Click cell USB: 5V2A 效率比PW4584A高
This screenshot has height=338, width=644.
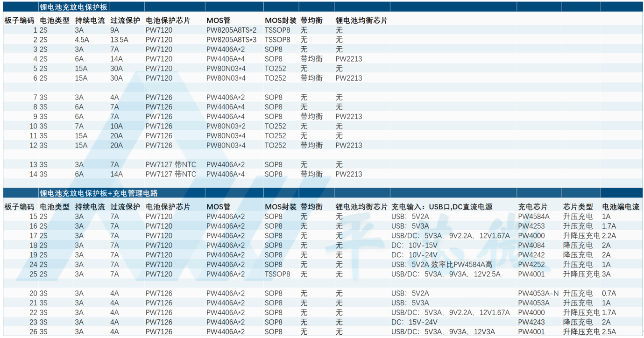click(x=442, y=264)
